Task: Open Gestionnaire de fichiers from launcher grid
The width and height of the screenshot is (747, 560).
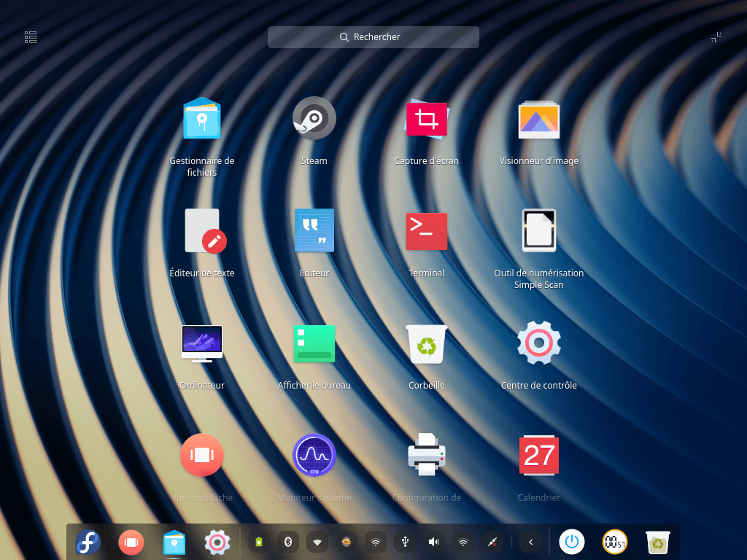Action: tap(202, 119)
